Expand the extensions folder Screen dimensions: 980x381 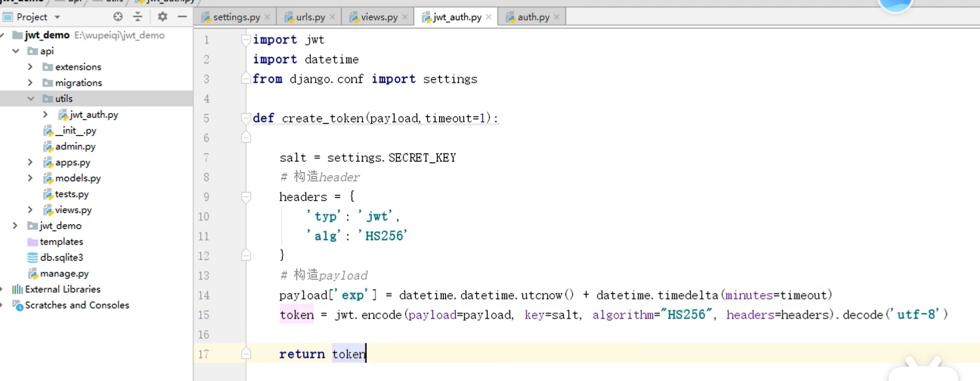(x=31, y=67)
